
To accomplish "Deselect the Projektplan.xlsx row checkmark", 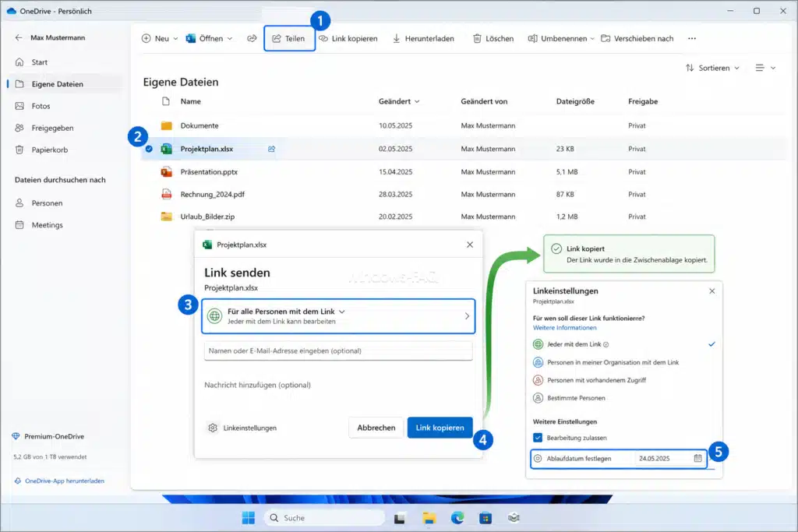I will [x=149, y=149].
